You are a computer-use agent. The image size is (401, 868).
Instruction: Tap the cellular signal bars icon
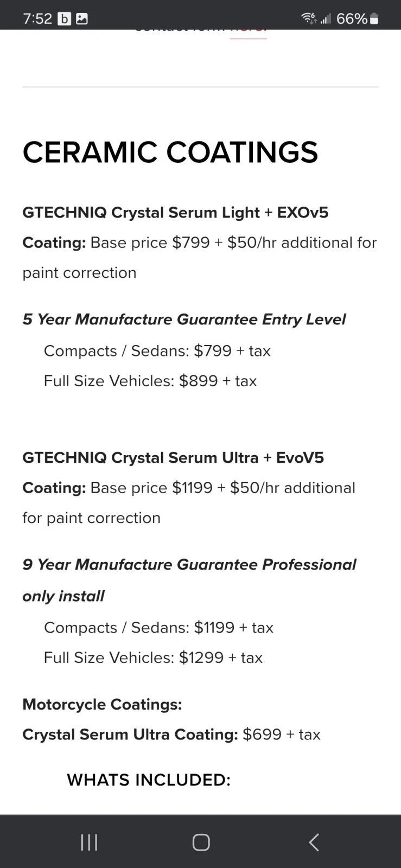click(x=326, y=20)
